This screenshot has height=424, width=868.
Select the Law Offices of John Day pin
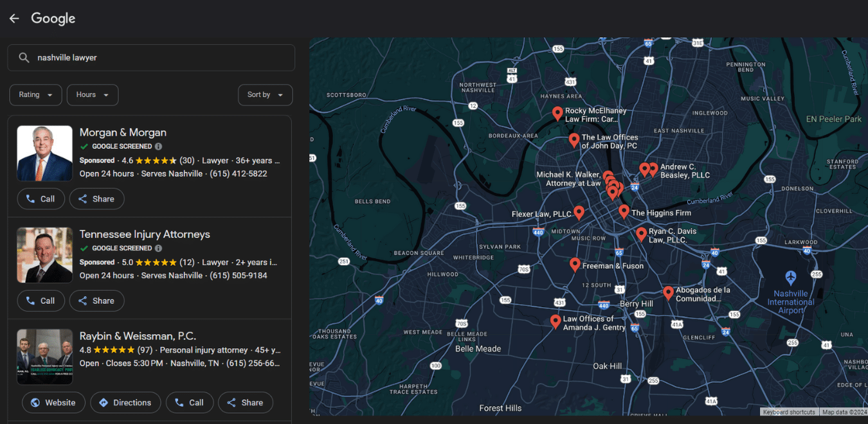tap(574, 140)
